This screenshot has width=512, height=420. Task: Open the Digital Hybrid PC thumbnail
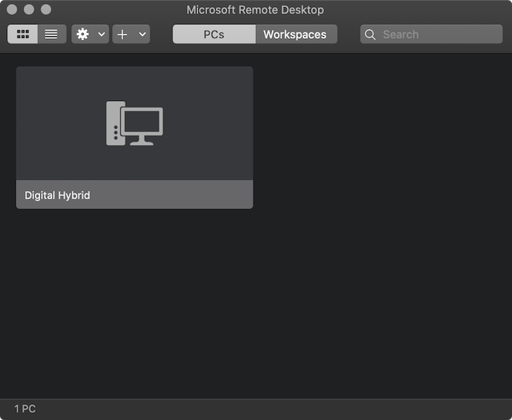(x=134, y=123)
